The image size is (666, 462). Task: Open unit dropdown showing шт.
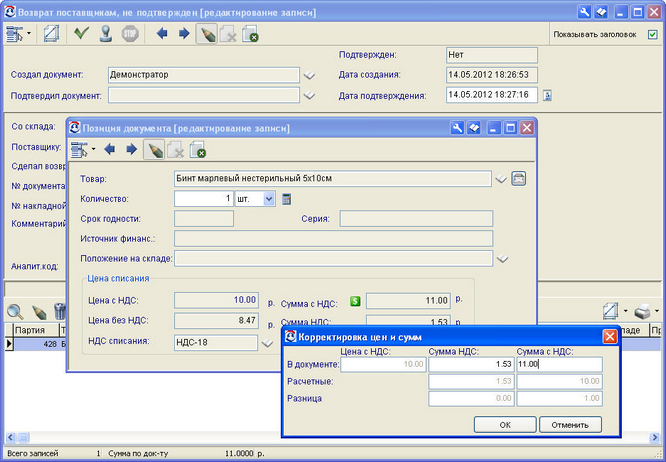[269, 199]
